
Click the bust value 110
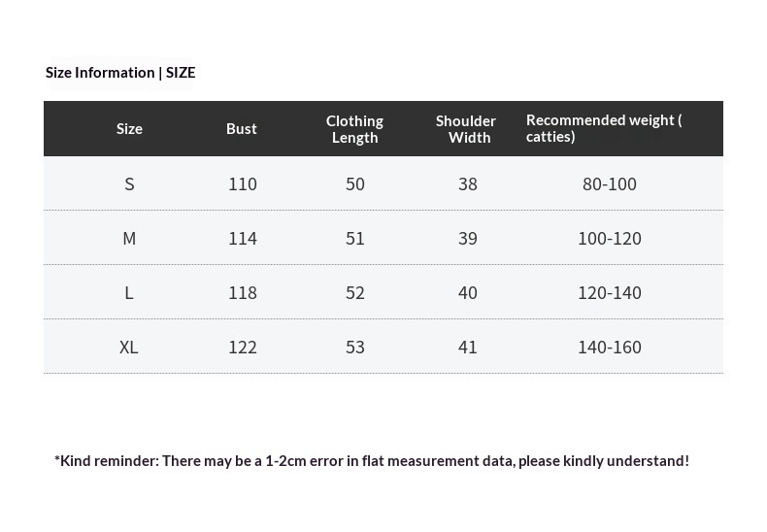pos(243,183)
